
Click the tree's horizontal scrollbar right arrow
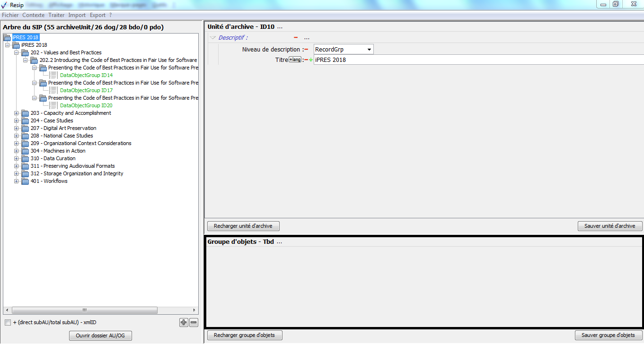click(194, 310)
